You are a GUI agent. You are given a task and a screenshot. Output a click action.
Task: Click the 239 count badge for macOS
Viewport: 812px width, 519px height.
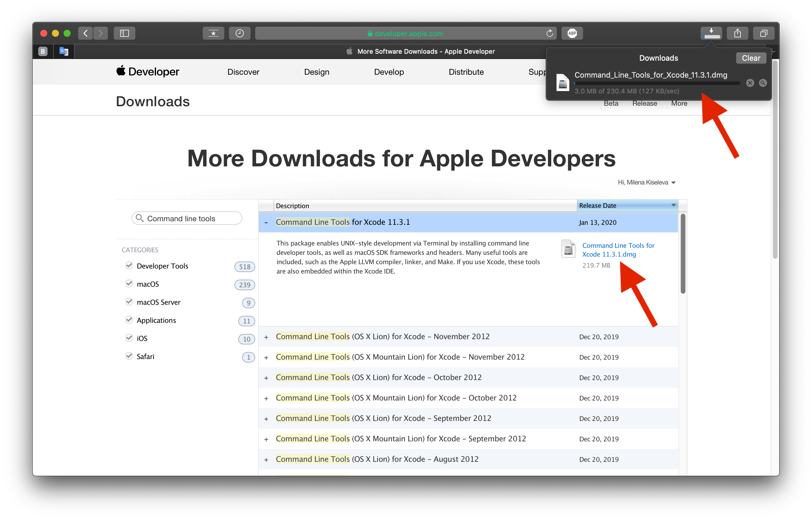(244, 285)
